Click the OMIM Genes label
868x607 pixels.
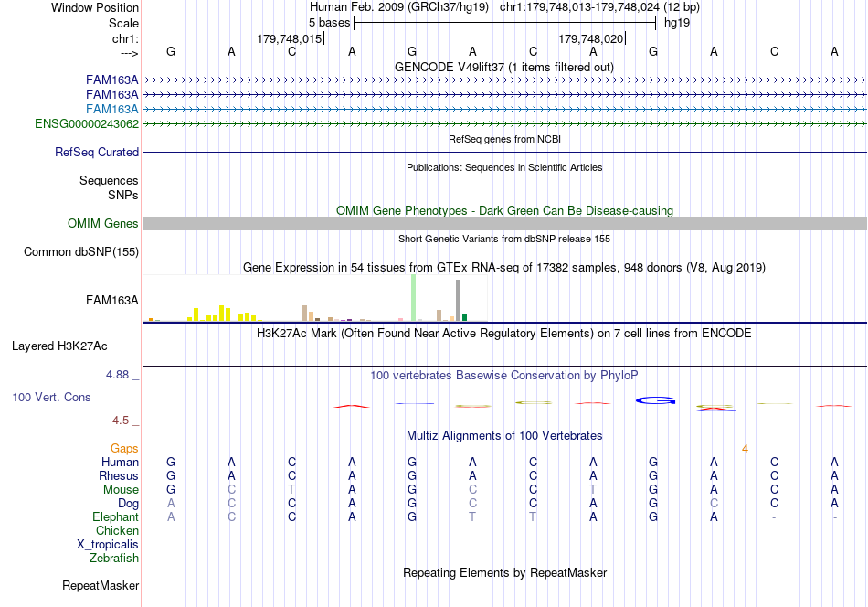click(x=103, y=223)
